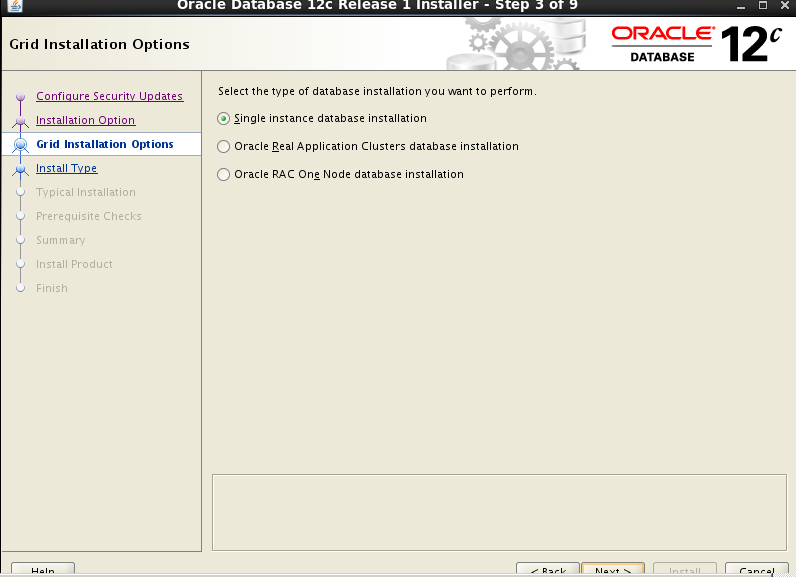This screenshot has width=796, height=577.
Task: Click the 'Prerequisite Checks' step text
Action: [89, 216]
